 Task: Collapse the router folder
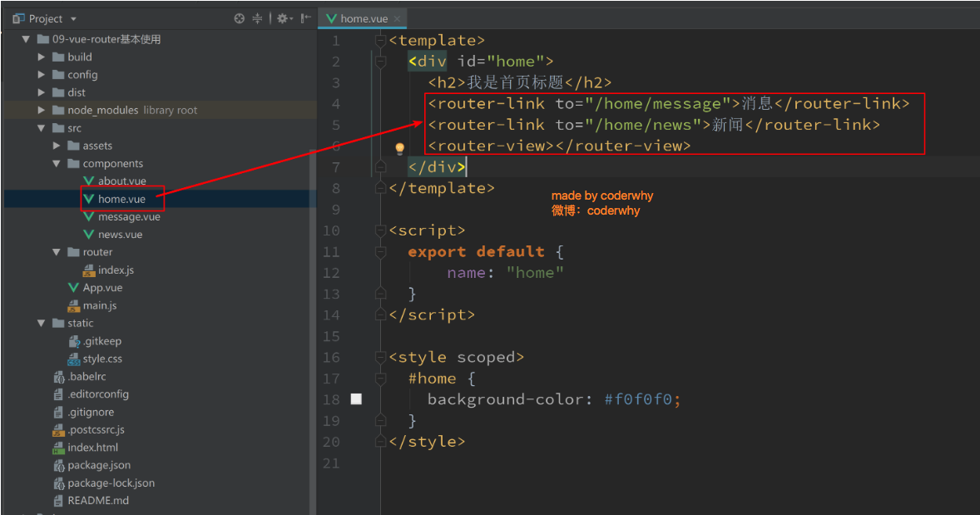click(x=57, y=252)
